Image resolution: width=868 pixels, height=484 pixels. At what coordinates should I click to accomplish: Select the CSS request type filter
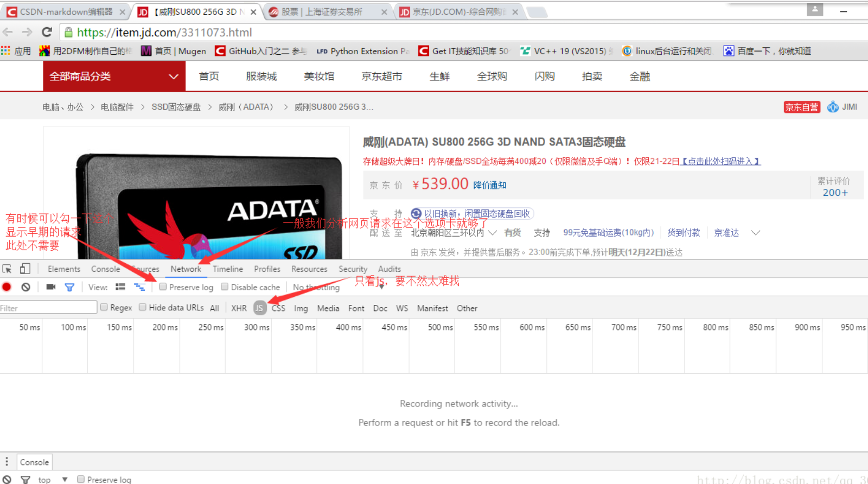[x=278, y=308]
